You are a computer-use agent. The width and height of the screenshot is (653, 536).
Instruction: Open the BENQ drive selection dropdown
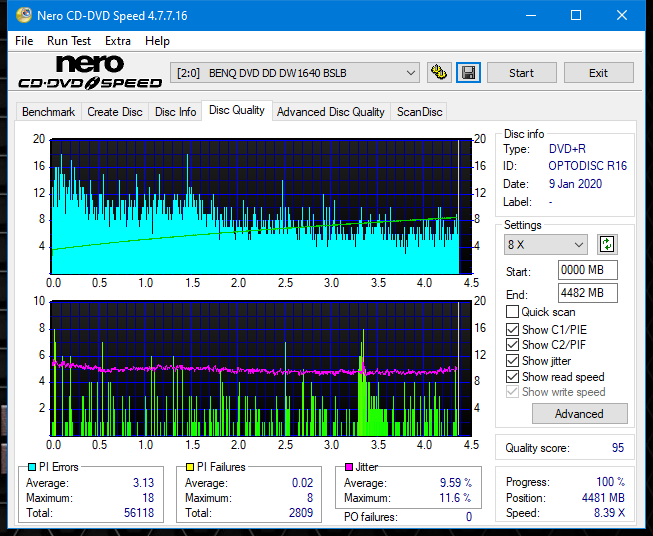coord(296,73)
